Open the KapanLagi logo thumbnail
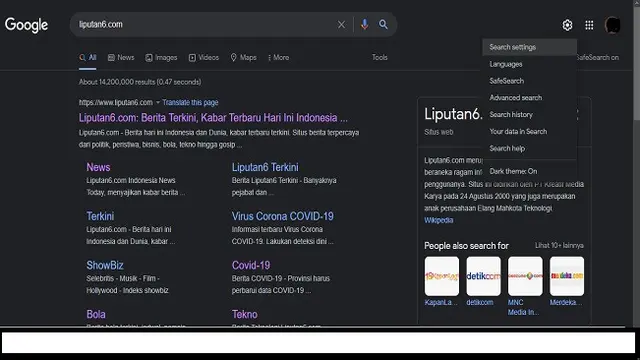640x360 pixels. pyautogui.click(x=442, y=276)
